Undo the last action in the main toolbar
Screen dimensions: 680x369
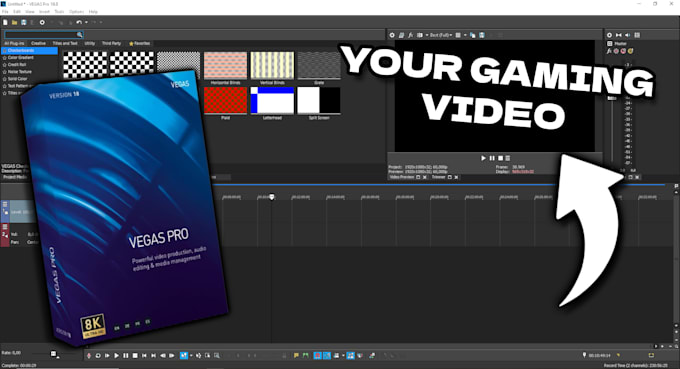[x=79, y=22]
